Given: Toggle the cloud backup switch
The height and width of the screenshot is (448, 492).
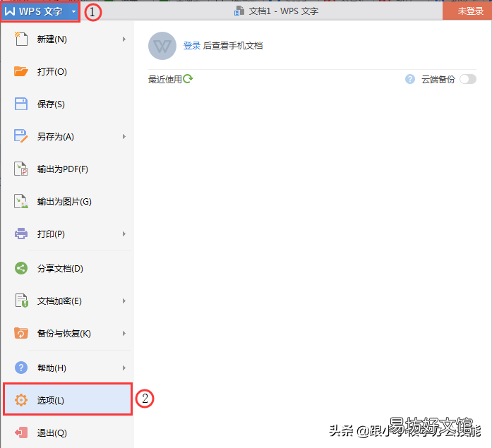Looking at the screenshot, I should 468,79.
